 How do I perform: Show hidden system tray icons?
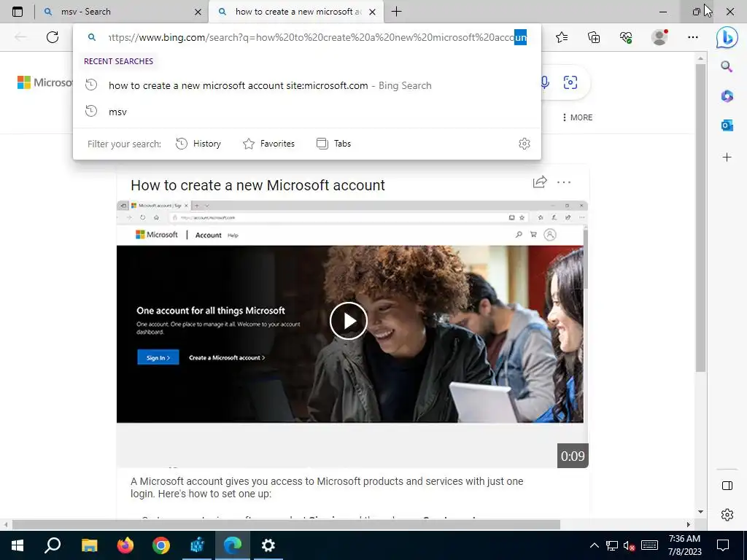[594, 545]
